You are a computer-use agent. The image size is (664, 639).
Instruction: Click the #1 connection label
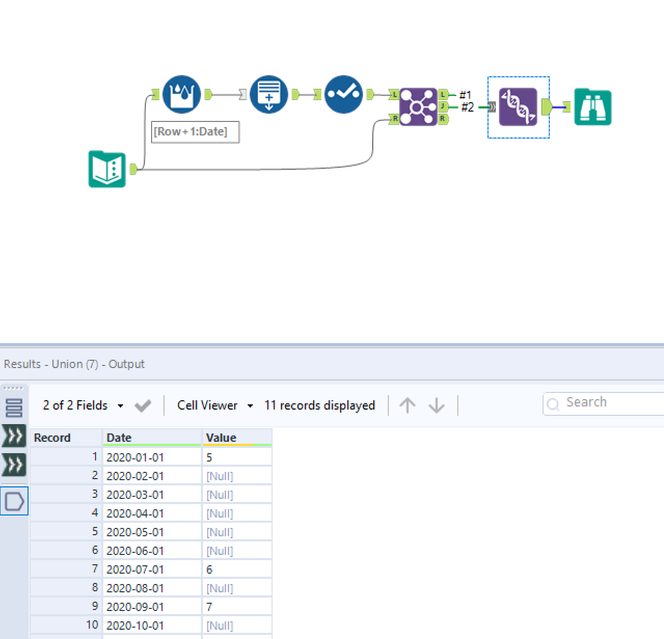pos(465,95)
